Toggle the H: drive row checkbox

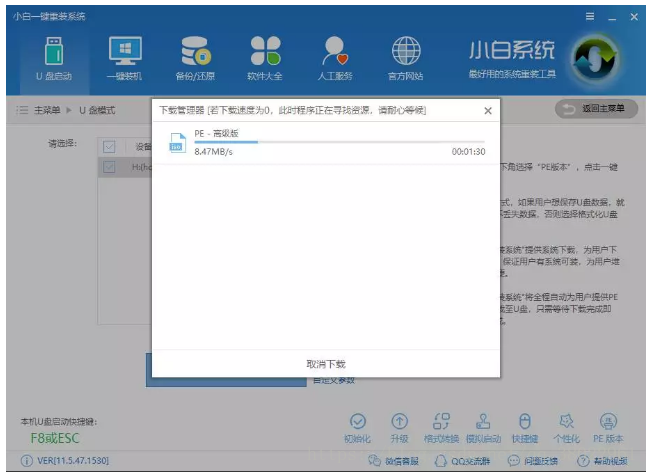[109, 167]
